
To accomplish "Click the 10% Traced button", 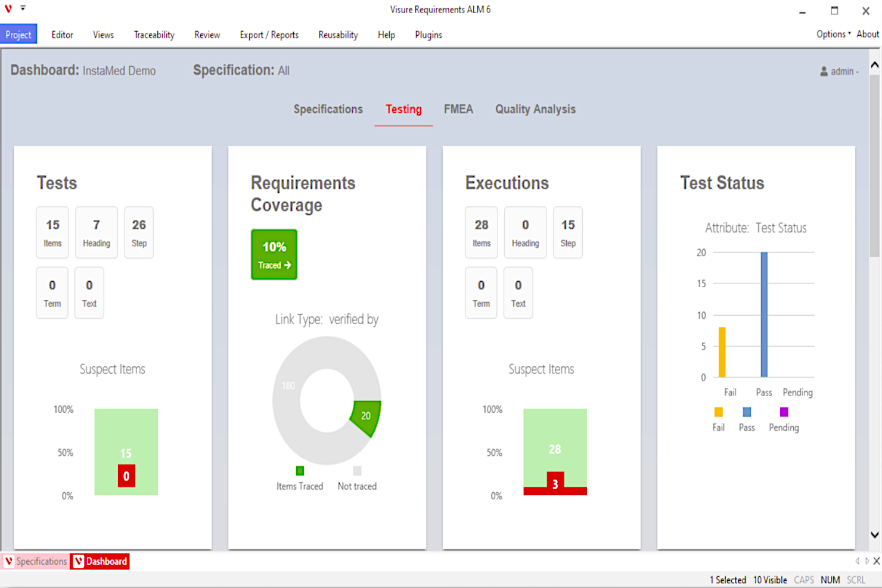I will coord(274,255).
